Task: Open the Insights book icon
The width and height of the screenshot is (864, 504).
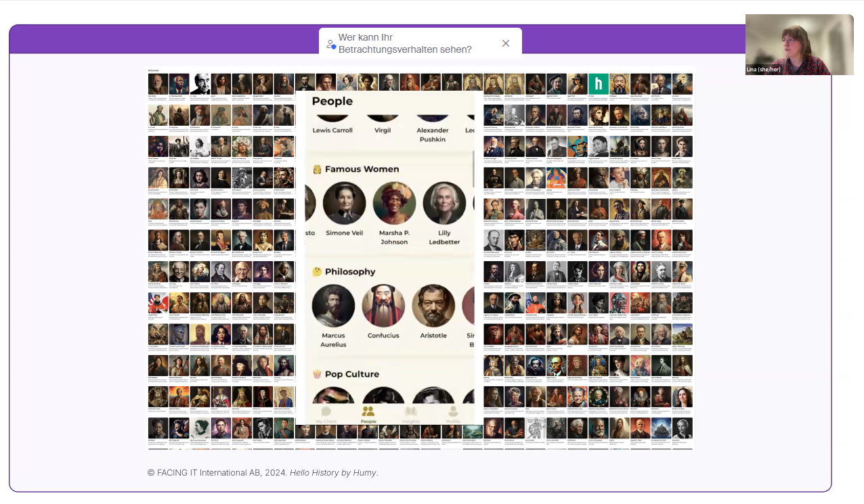Action: tap(411, 411)
